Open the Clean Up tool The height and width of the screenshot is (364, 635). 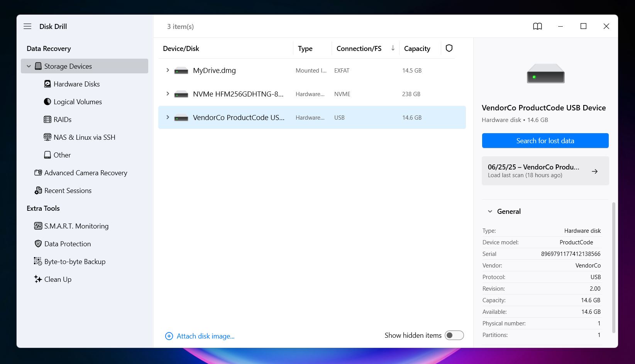pos(58,279)
